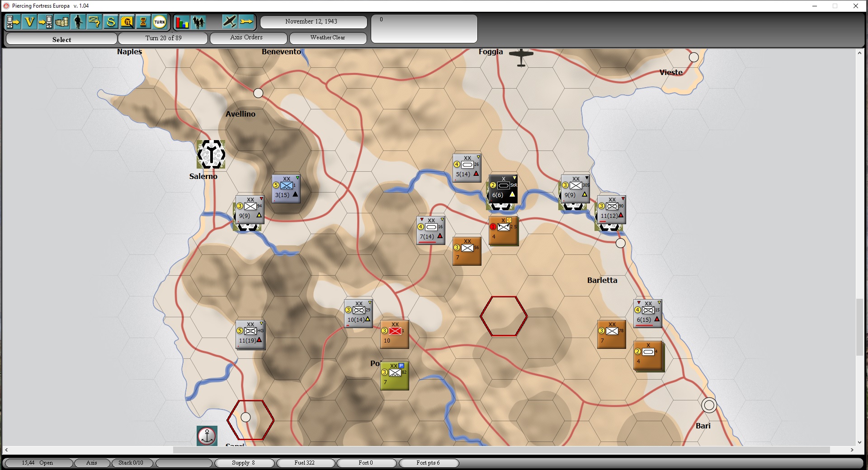Select the 16 armored division 7(14)
This screenshot has width=868, height=470.
point(431,230)
